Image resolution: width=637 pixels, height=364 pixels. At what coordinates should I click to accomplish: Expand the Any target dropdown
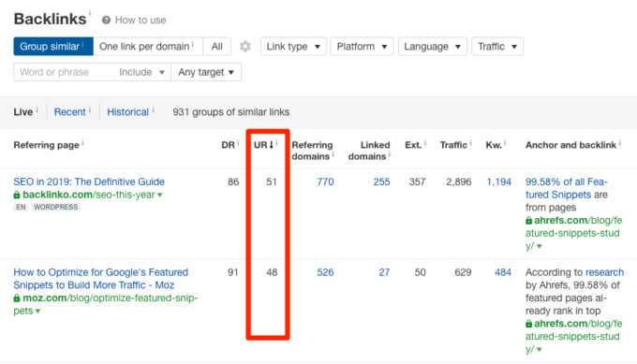206,72
